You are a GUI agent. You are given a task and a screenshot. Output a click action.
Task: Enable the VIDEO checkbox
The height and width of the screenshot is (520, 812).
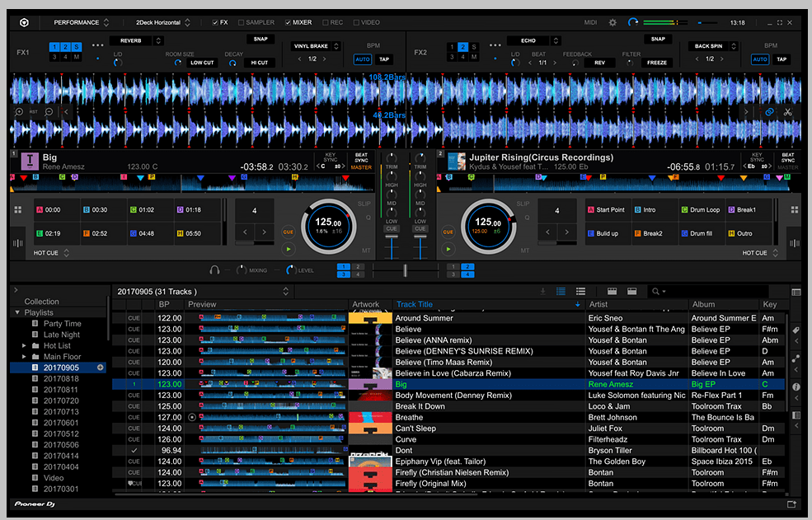tap(356, 22)
